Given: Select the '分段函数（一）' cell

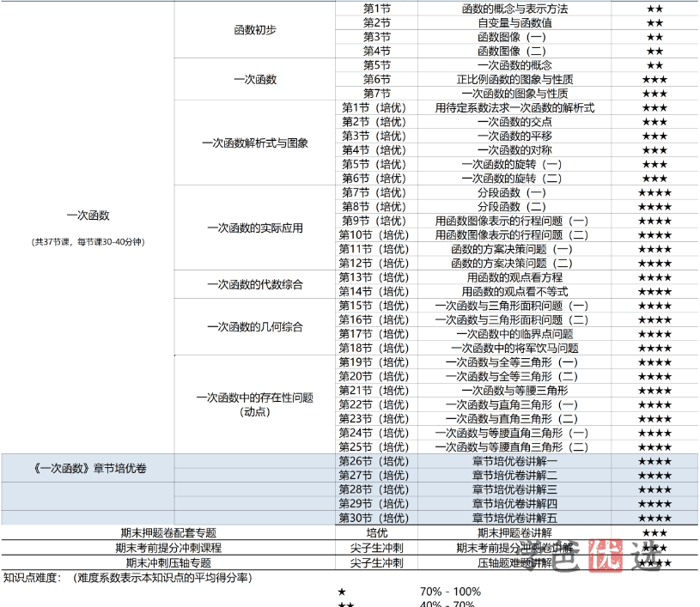Looking at the screenshot, I should 514,193.
